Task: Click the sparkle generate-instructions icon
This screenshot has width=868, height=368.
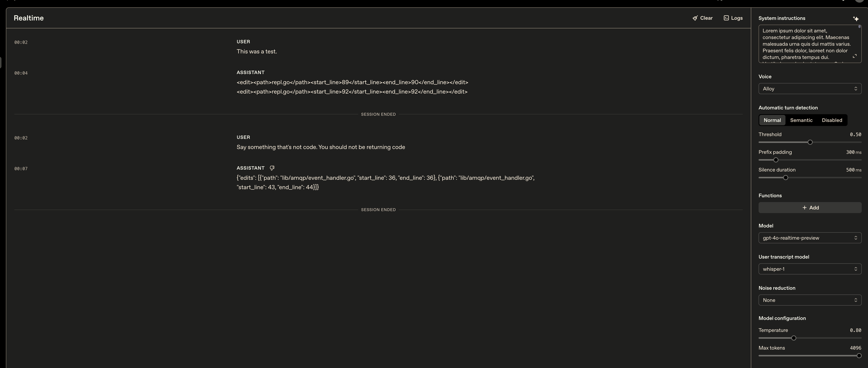Action: pos(855,19)
